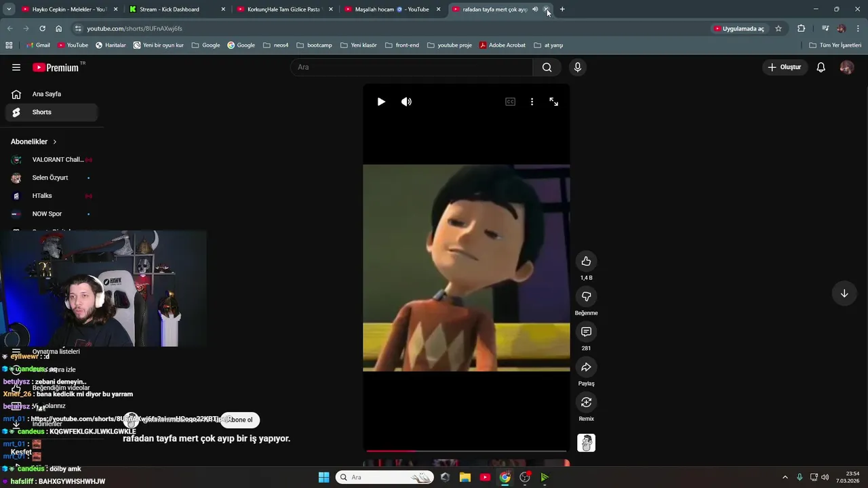
Task: Toggle closed captions on the Short
Action: [510, 102]
